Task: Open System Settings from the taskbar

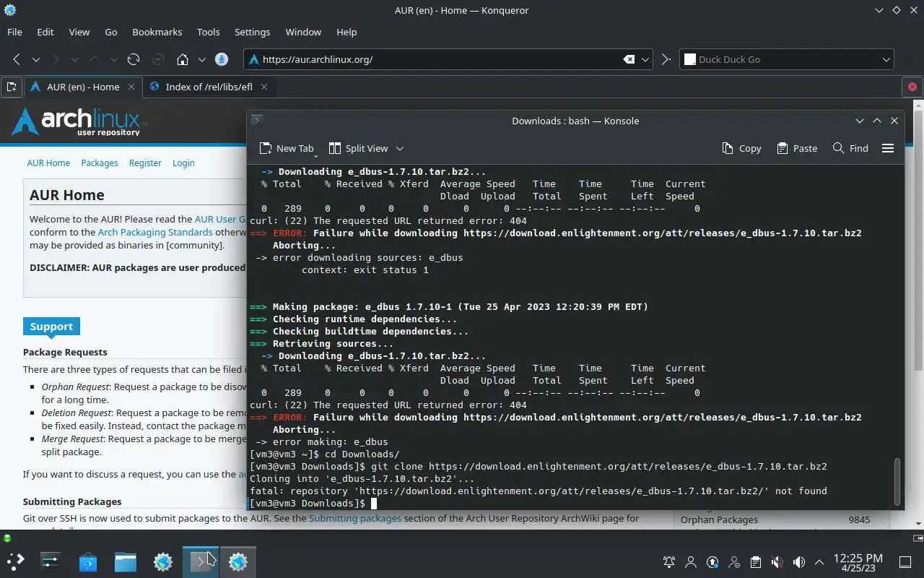Action: 50,561
